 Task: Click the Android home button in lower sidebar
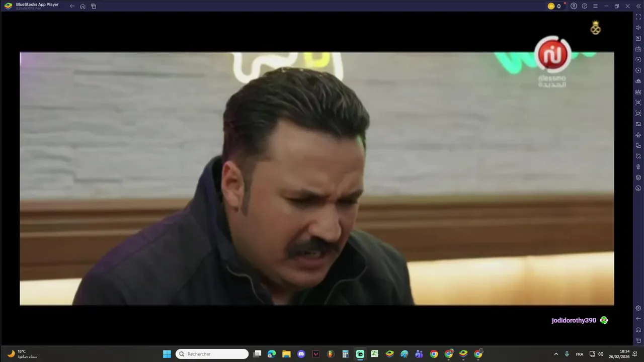638,330
